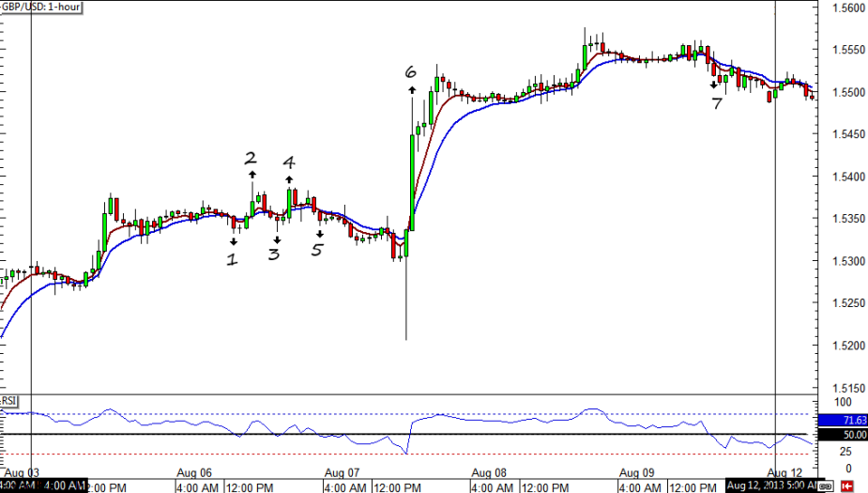Click the 12:00 PM label below Aug 09

point(692,487)
